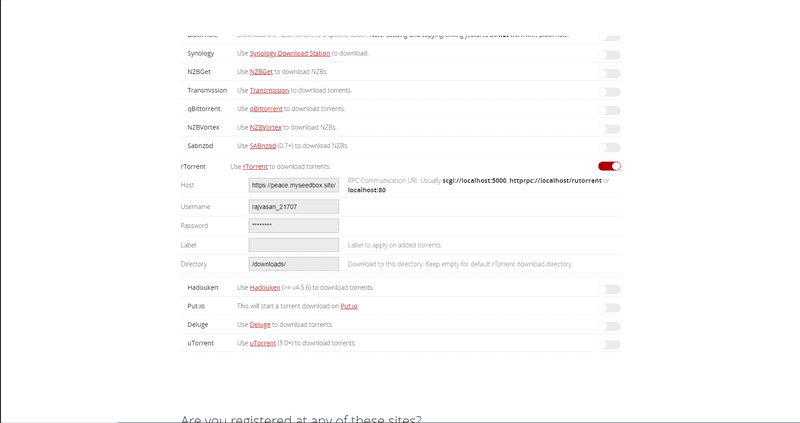The height and width of the screenshot is (423, 800).
Task: Visit the Put.io link
Action: click(348, 306)
